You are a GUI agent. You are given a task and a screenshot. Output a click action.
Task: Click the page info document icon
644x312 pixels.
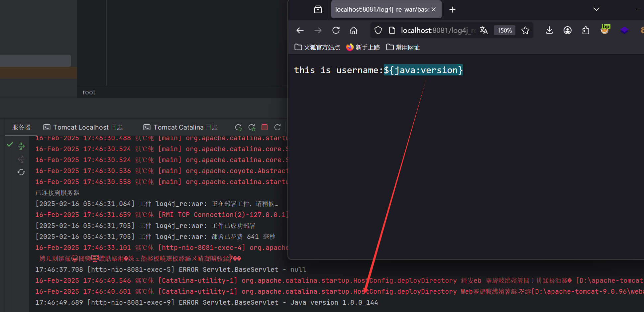392,31
